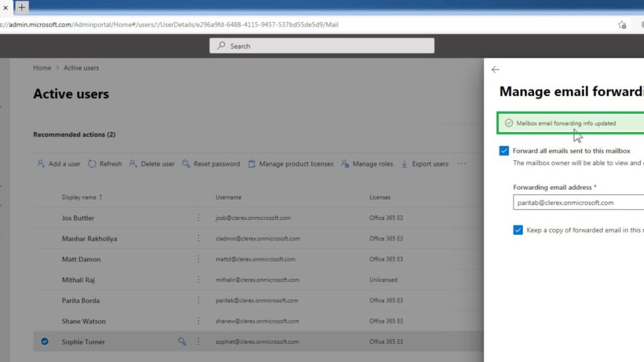644x362 pixels.
Task: Click the back arrow in Manage email forwarding
Action: tap(496, 69)
